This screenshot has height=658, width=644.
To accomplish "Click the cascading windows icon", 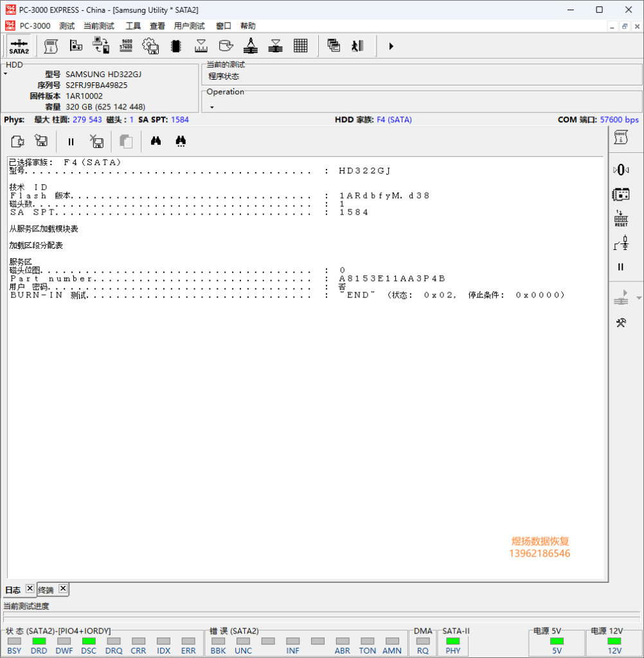I will 334,46.
